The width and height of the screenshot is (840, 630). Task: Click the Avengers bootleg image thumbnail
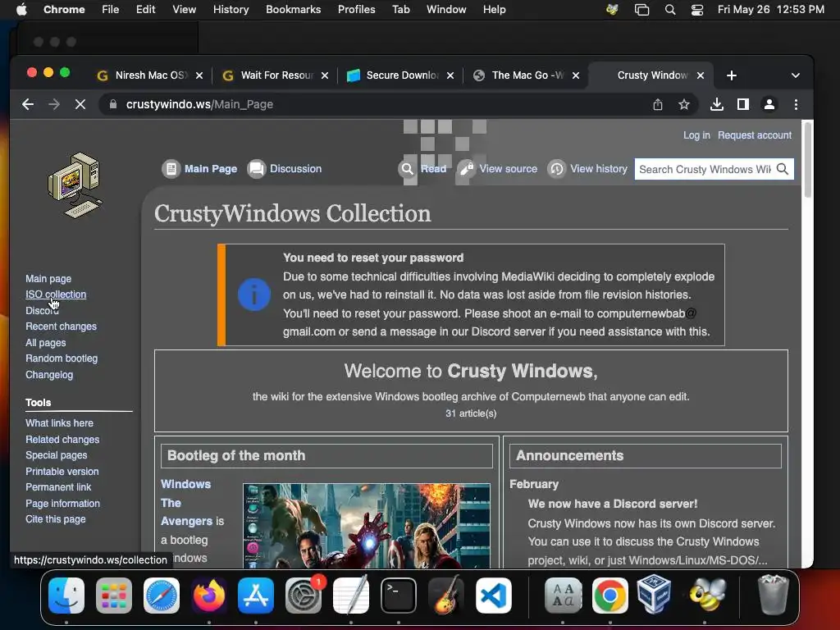click(367, 526)
